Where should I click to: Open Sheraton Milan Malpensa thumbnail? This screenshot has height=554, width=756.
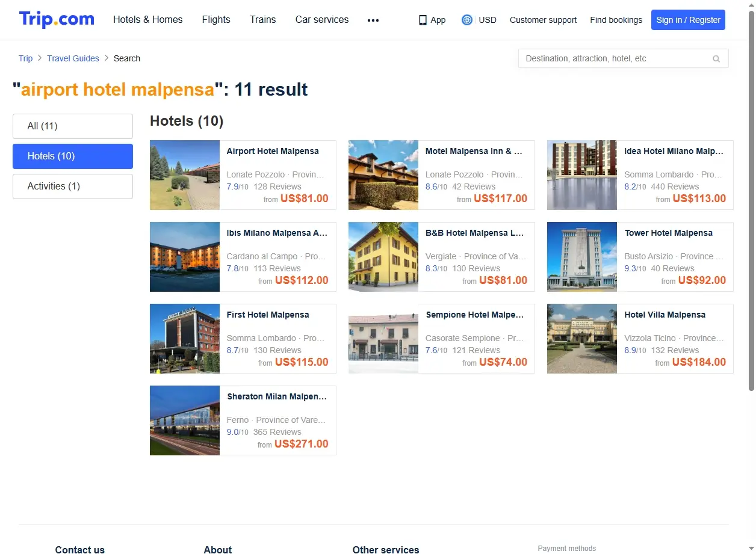pos(185,420)
